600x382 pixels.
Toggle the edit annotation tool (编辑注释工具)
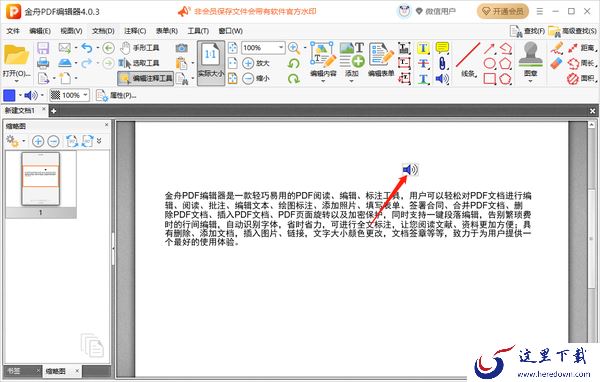pyautogui.click(x=146, y=78)
